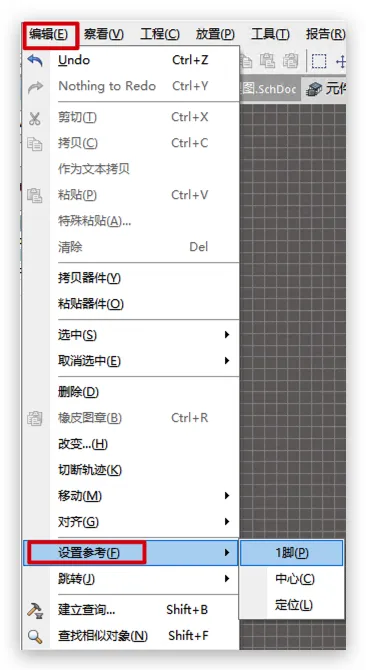
Task: Open the 放置(P) menu
Action: pyautogui.click(x=215, y=34)
